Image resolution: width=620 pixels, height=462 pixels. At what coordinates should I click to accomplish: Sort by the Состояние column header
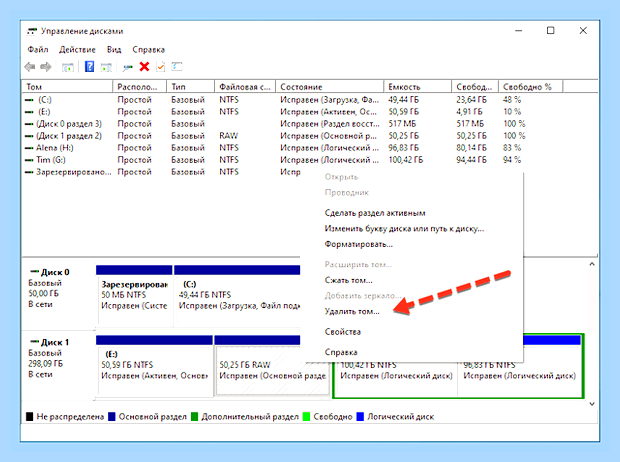pyautogui.click(x=329, y=87)
